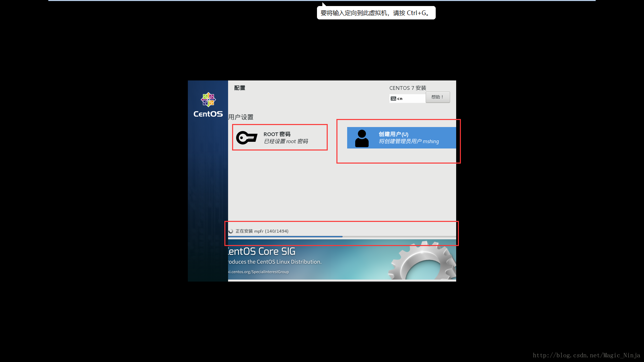Click the 已经设置 root 密码 status text
Screen dimensions: 644x362
[x=286, y=141]
